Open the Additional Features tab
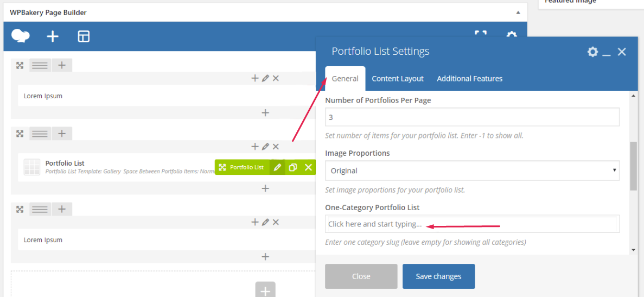The width and height of the screenshot is (644, 297). (x=469, y=79)
